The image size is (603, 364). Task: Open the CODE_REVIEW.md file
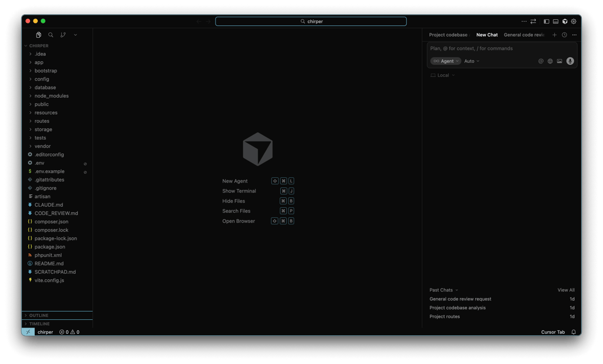click(x=57, y=213)
